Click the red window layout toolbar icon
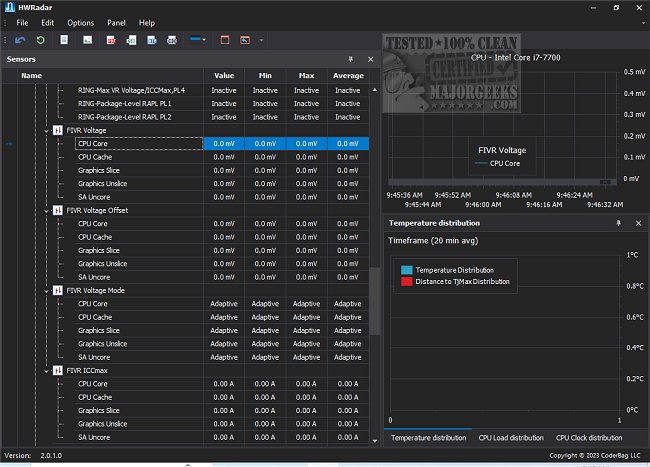This screenshot has height=467, width=650. pyautogui.click(x=225, y=40)
